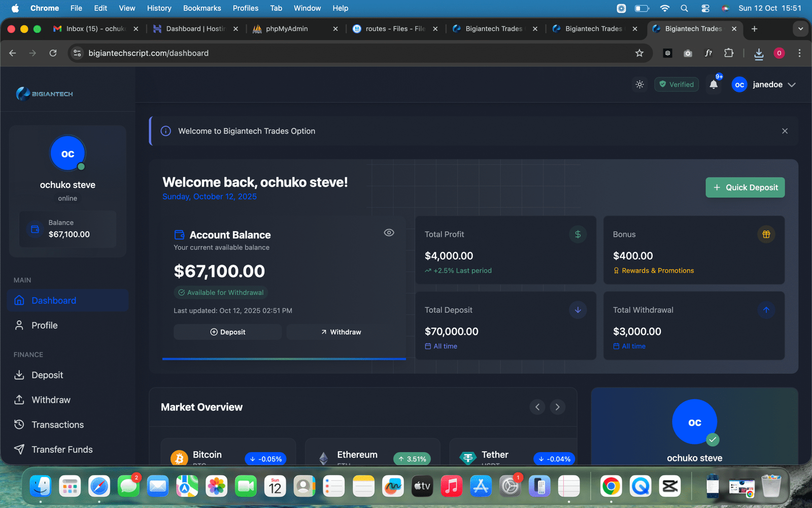Image resolution: width=812 pixels, height=508 pixels.
Task: Switch to the phpMyAdmin browser tab
Action: 287,29
